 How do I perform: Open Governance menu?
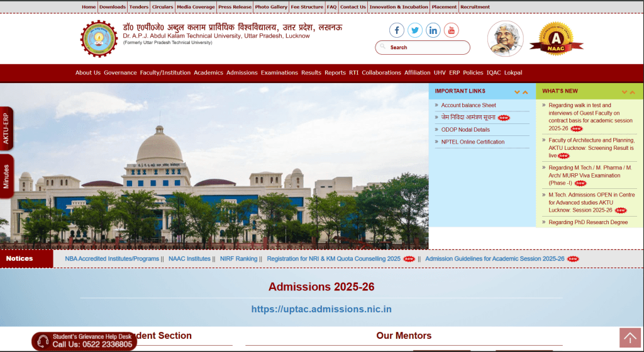(x=120, y=73)
